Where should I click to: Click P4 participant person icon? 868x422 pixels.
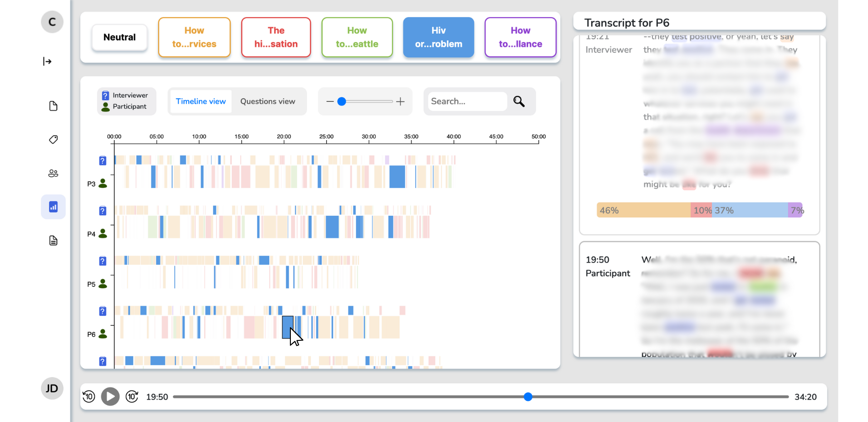pyautogui.click(x=103, y=233)
